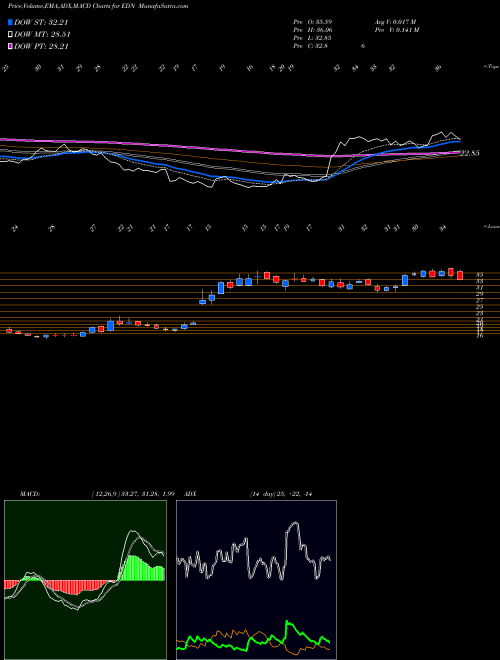Open the ADX indicator chart panel
The image size is (500, 660).
(256, 579)
